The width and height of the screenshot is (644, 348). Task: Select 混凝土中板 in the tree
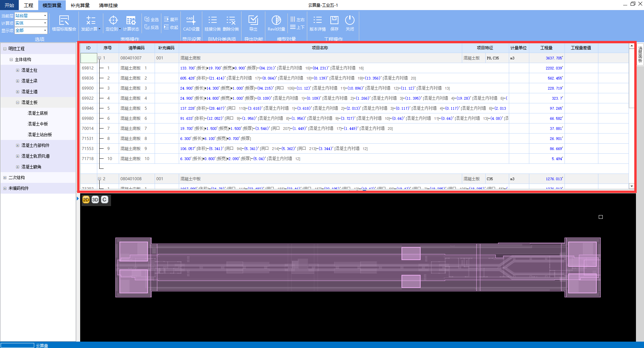tap(38, 124)
